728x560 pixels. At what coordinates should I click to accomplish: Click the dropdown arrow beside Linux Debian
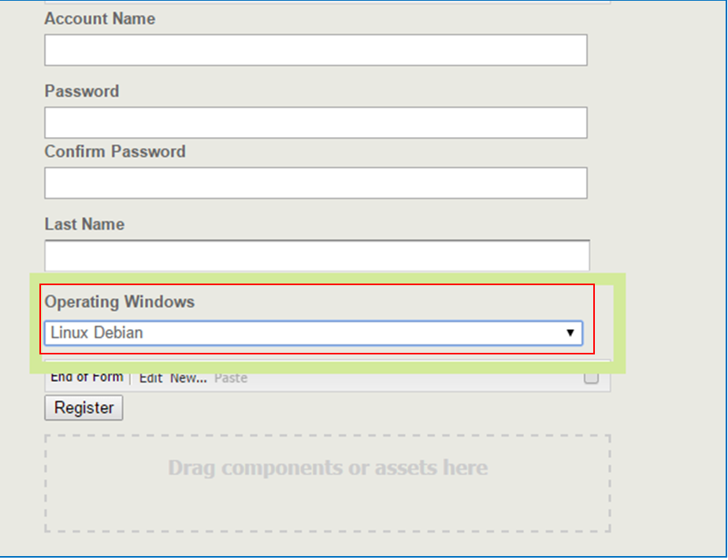tap(570, 333)
